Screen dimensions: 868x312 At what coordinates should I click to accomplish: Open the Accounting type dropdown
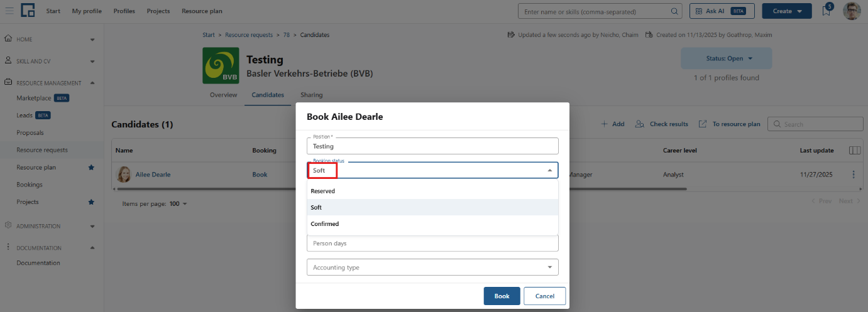(x=432, y=267)
